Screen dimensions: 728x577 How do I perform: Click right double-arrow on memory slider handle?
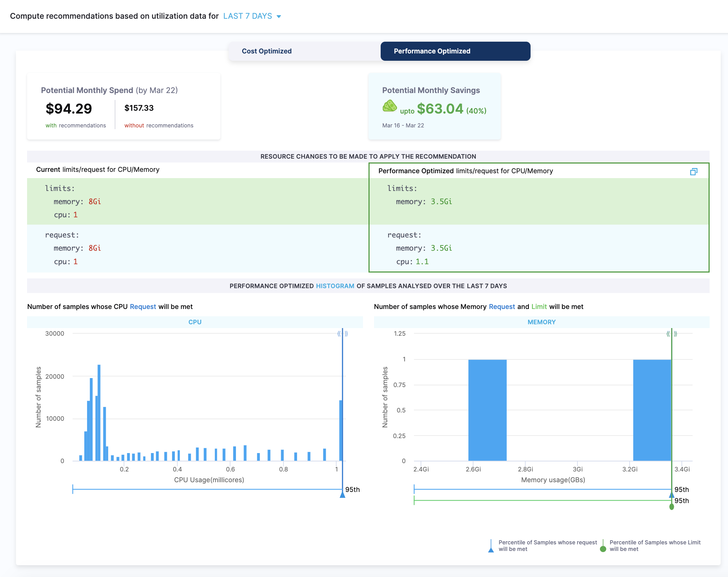[x=676, y=334]
